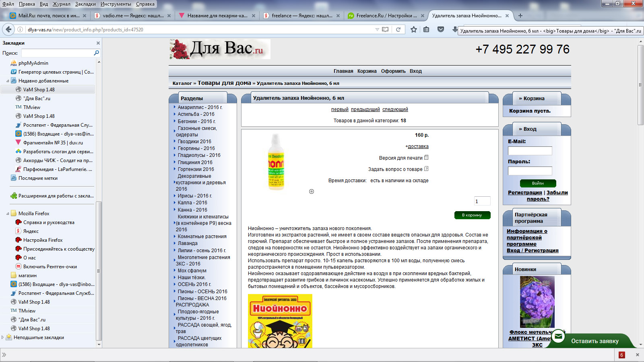This screenshot has width=644, height=362.
Task: Toggle reader view icon in address bar
Action: click(x=385, y=29)
